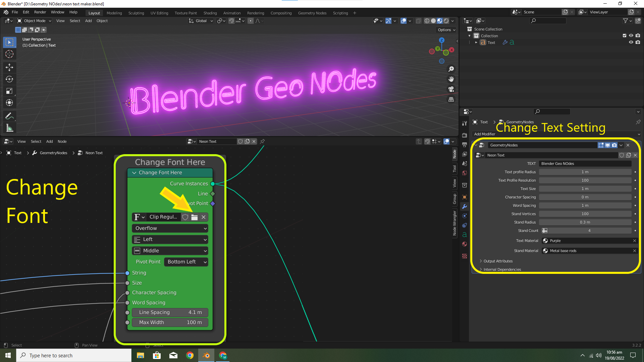This screenshot has height=362, width=644.
Task: Toggle viewport visibility of the Text object
Action: coord(631,42)
